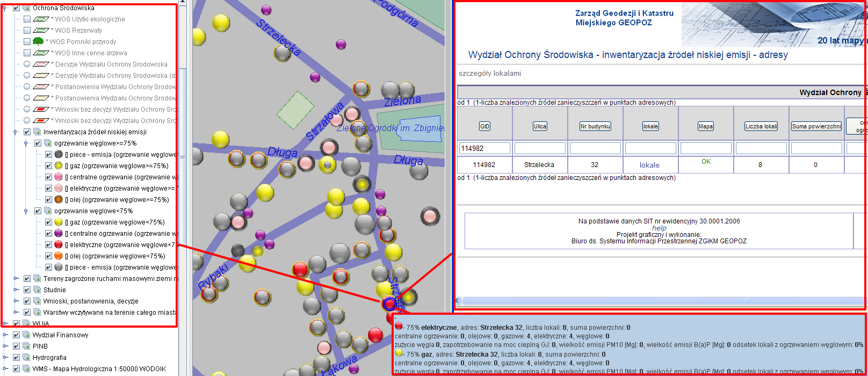Viewport: 868px width, 376px height.
Task: Click the purple centralne ogrzewanie legend marker
Action: [59, 234]
